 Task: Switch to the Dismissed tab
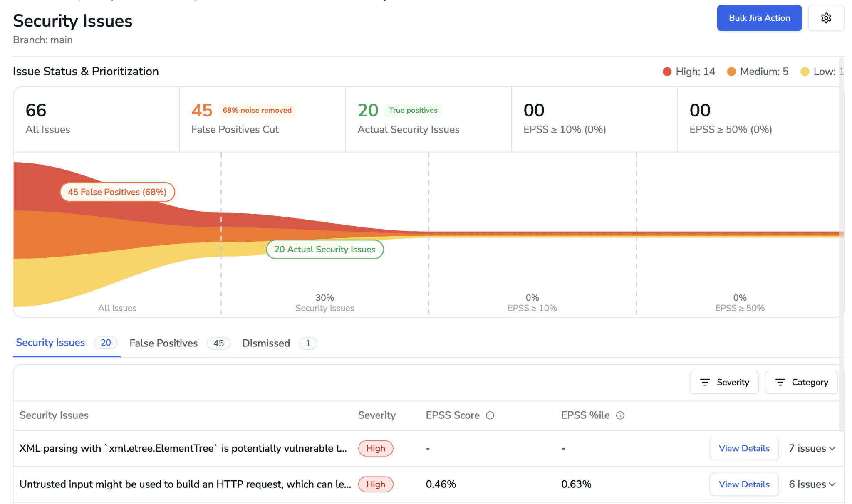[x=266, y=343]
